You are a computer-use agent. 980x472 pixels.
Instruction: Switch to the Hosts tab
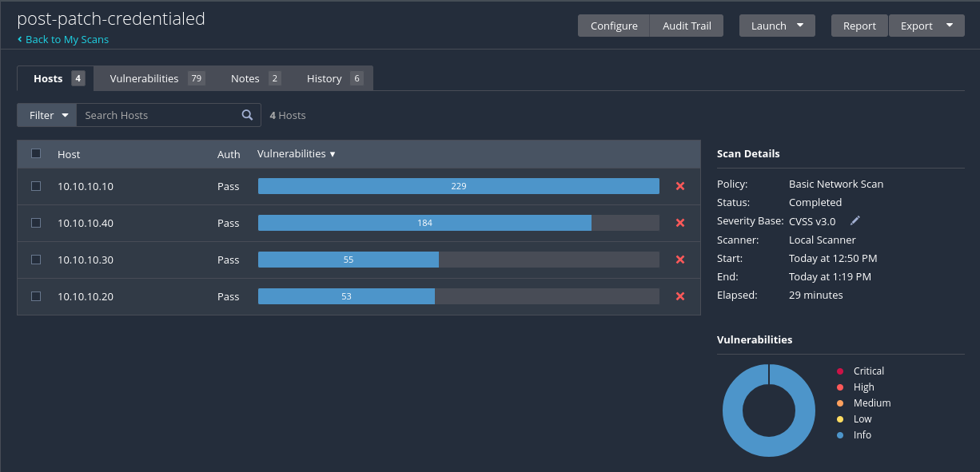(55, 78)
